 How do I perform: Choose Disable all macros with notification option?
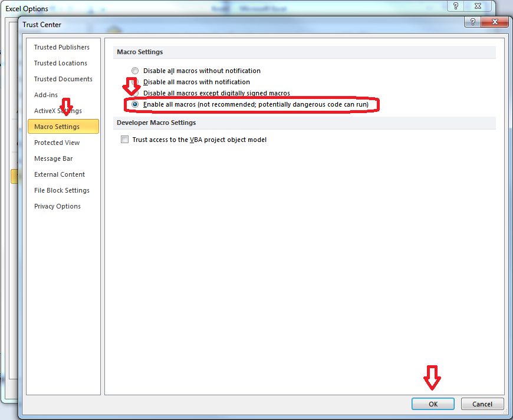pos(135,82)
